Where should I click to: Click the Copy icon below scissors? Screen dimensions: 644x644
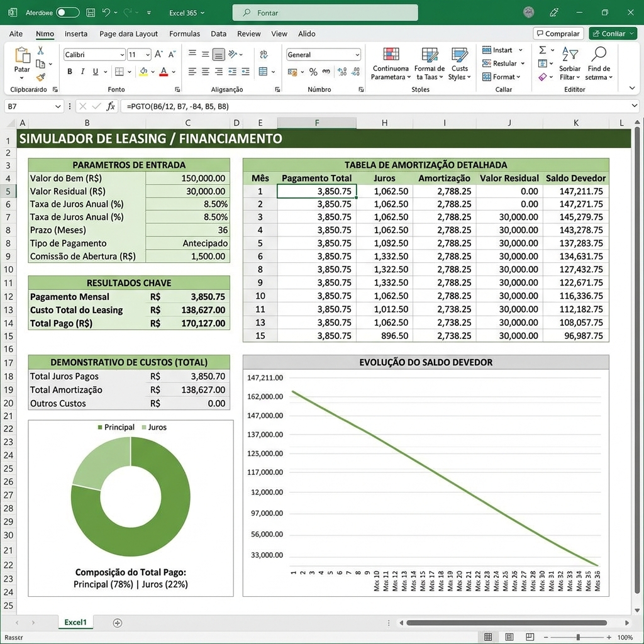click(x=40, y=64)
